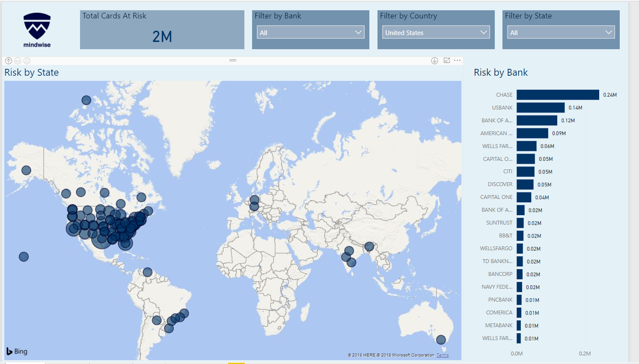Click the expand-all-levels drill icon

27,60
